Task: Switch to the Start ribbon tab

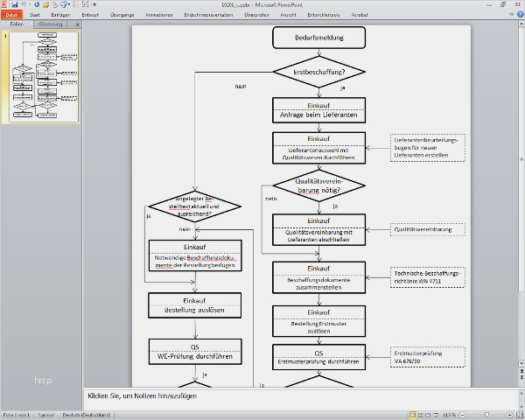Action: tap(34, 15)
